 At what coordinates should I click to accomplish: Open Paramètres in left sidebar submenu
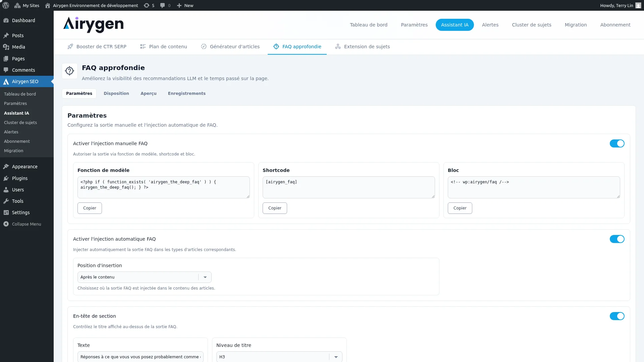point(15,104)
